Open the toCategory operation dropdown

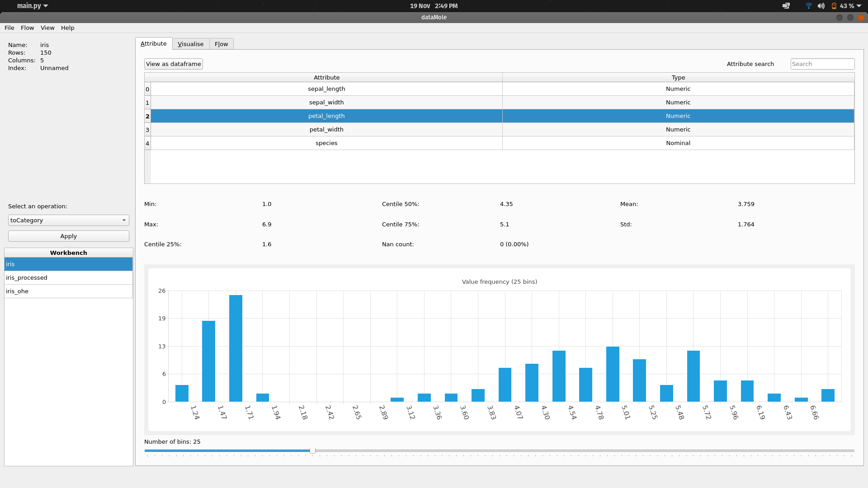click(68, 220)
